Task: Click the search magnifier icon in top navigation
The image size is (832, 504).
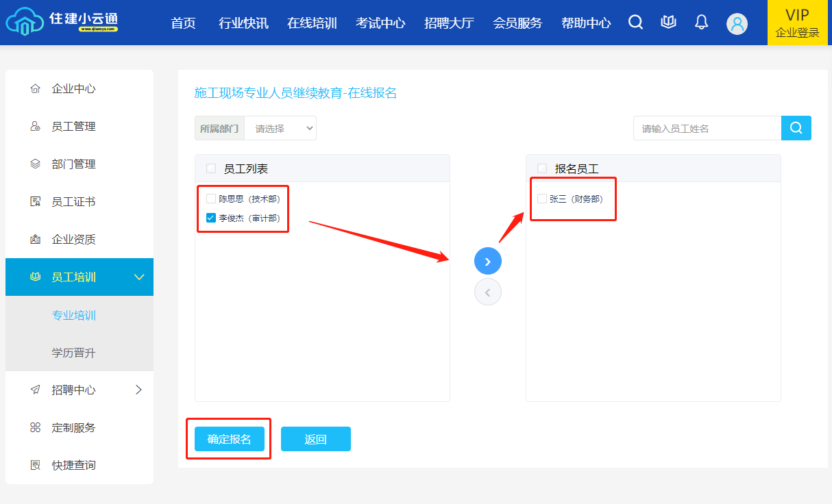Action: coord(635,23)
